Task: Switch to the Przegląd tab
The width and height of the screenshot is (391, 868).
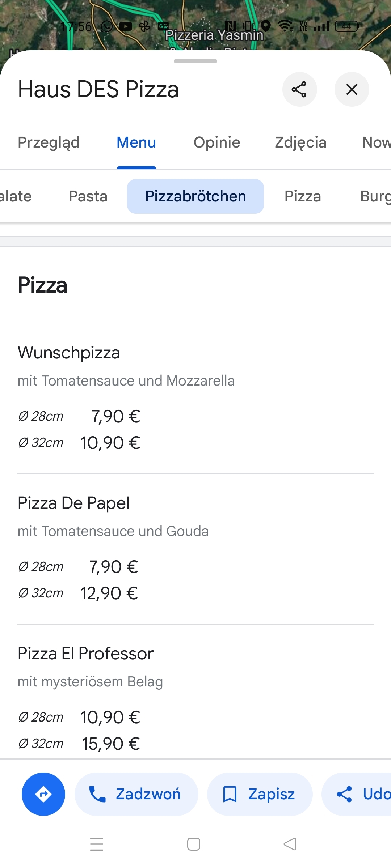Action: click(49, 142)
